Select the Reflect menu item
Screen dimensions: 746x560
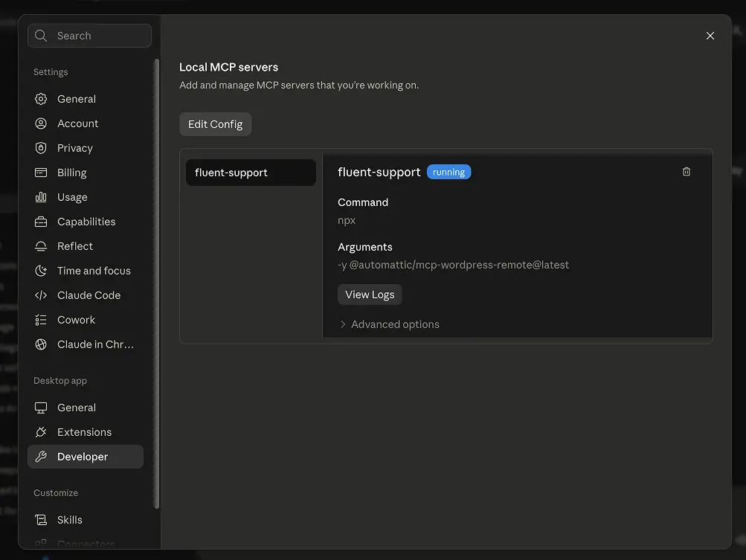point(86,246)
